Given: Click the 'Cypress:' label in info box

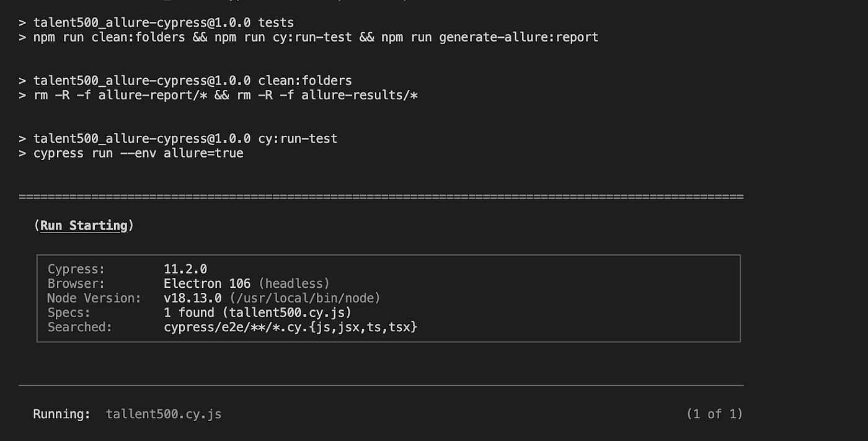Looking at the screenshot, I should coord(76,269).
